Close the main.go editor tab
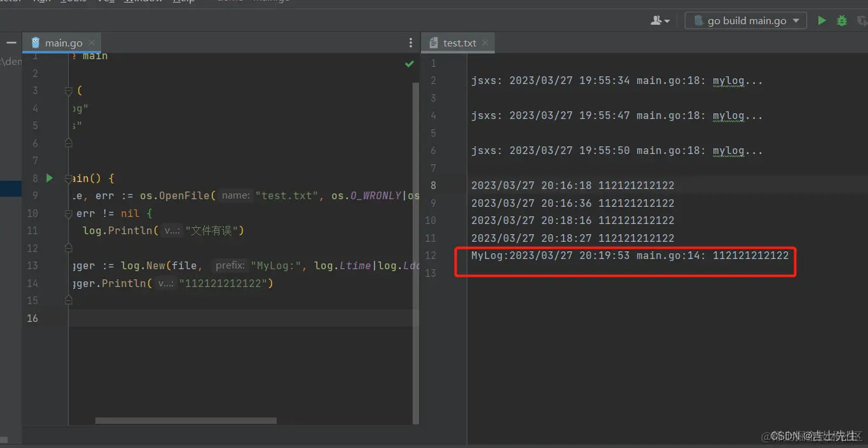This screenshot has width=868, height=448. click(x=92, y=43)
